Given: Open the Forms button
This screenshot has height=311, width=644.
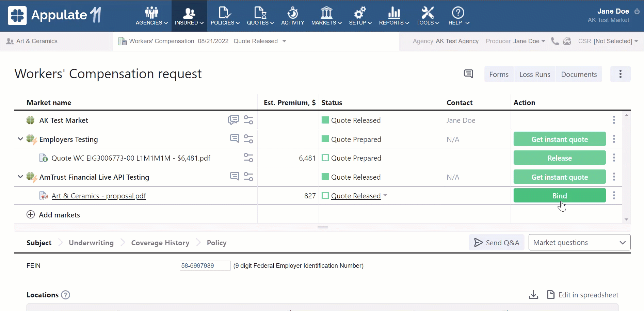Looking at the screenshot, I should pos(499,74).
